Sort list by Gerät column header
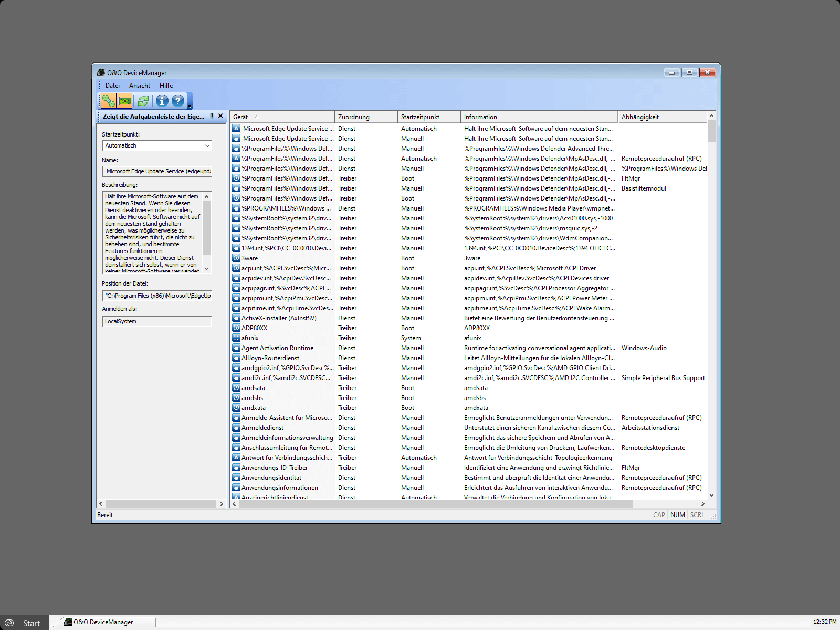 282,117
